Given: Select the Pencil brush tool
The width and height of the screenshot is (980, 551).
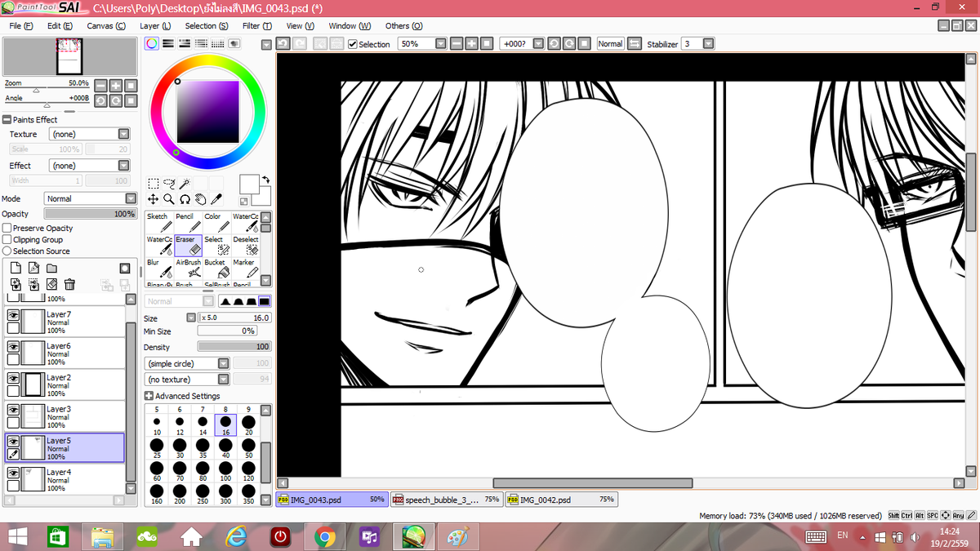Looking at the screenshot, I should [188, 223].
